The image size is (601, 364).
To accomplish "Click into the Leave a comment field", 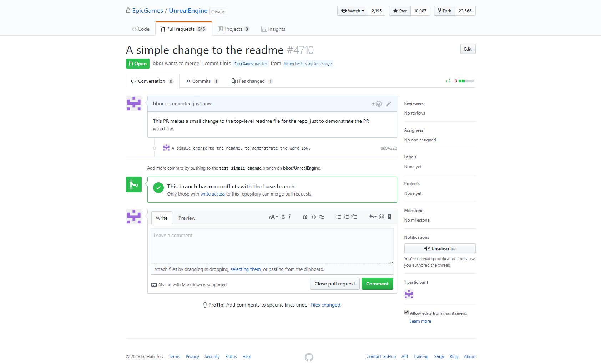I will 272,246.
